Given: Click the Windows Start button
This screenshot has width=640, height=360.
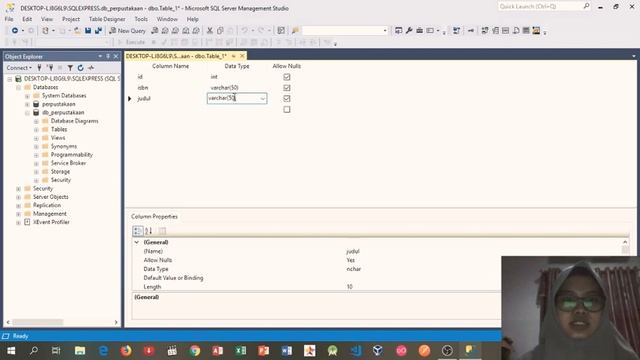Looking at the screenshot, I should [x=11, y=350].
